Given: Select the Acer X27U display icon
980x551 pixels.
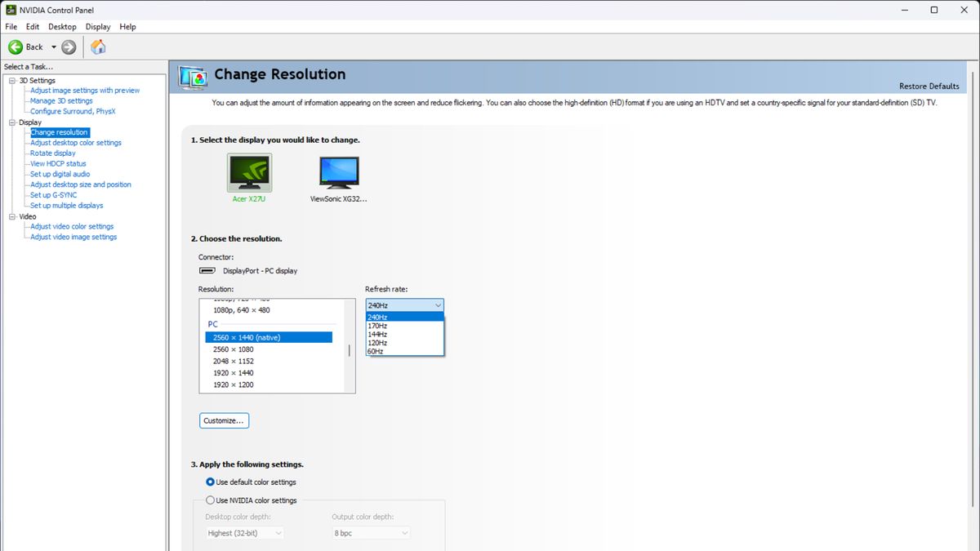Looking at the screenshot, I should (249, 172).
